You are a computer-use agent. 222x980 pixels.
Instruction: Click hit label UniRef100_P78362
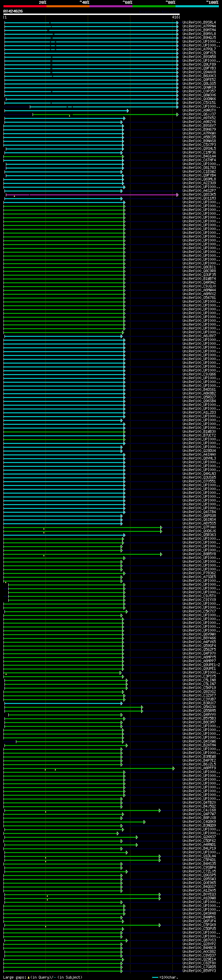[x=199, y=573]
